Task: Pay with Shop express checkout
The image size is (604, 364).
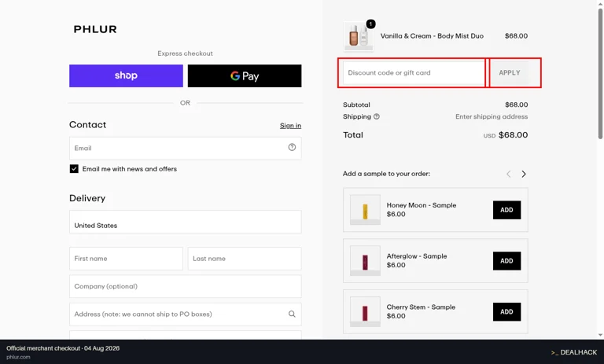Action: click(126, 76)
